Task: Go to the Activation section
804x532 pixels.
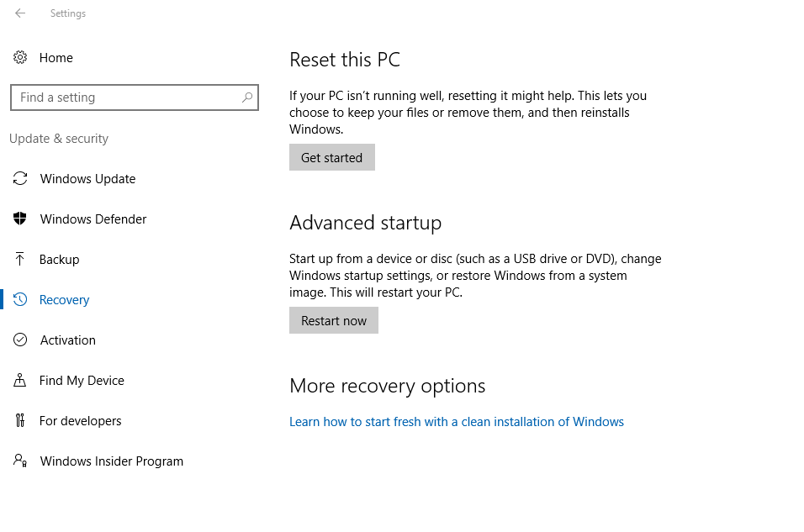Action: (68, 340)
